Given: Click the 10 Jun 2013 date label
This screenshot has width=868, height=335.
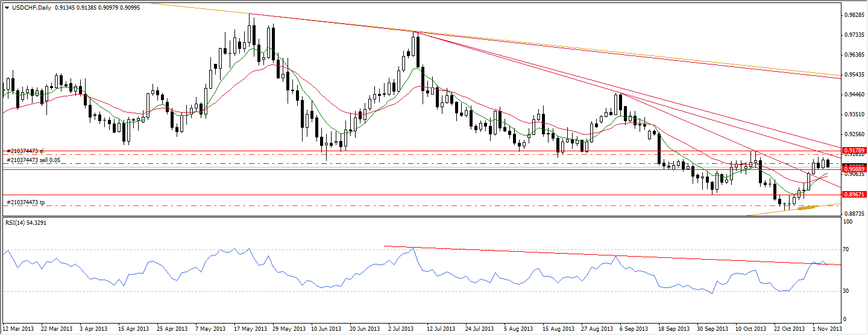Looking at the screenshot, I should point(327,329).
